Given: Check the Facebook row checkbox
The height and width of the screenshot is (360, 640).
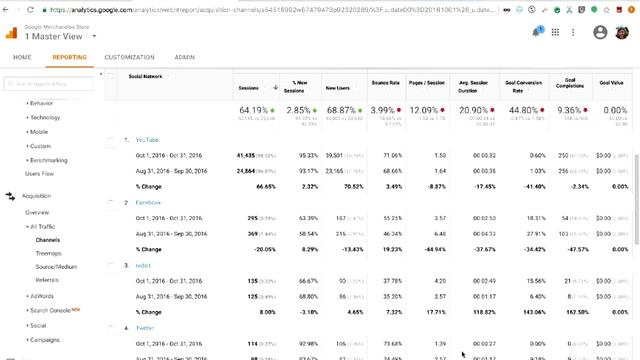Looking at the screenshot, I should coord(111,202).
